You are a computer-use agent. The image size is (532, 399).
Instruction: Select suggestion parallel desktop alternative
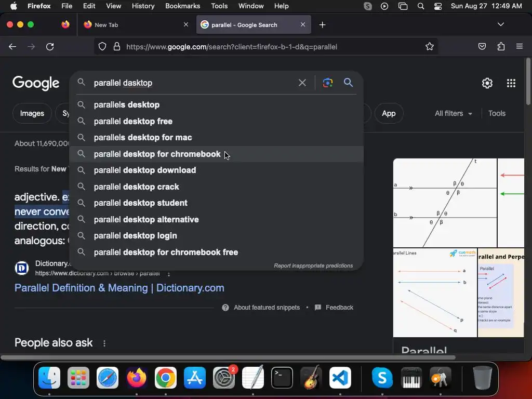point(217,220)
